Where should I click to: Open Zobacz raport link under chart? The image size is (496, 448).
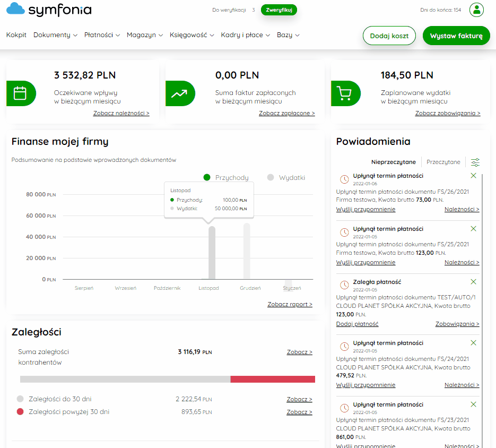coord(290,304)
